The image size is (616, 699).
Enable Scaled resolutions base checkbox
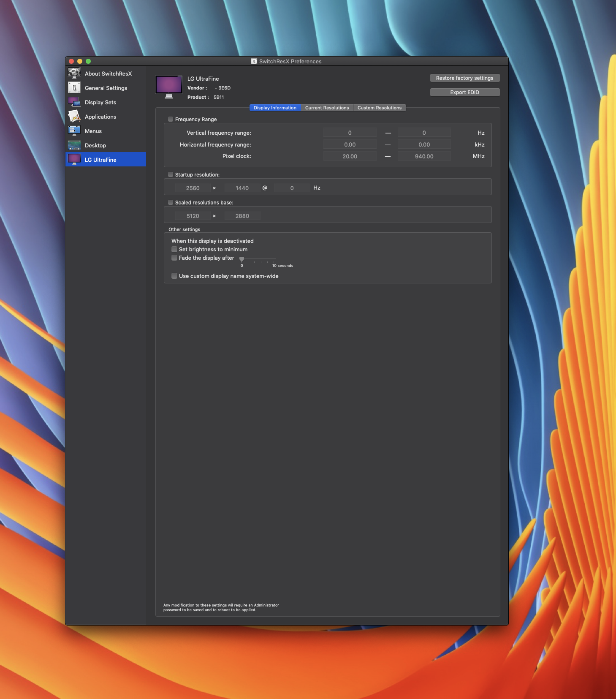pos(171,202)
